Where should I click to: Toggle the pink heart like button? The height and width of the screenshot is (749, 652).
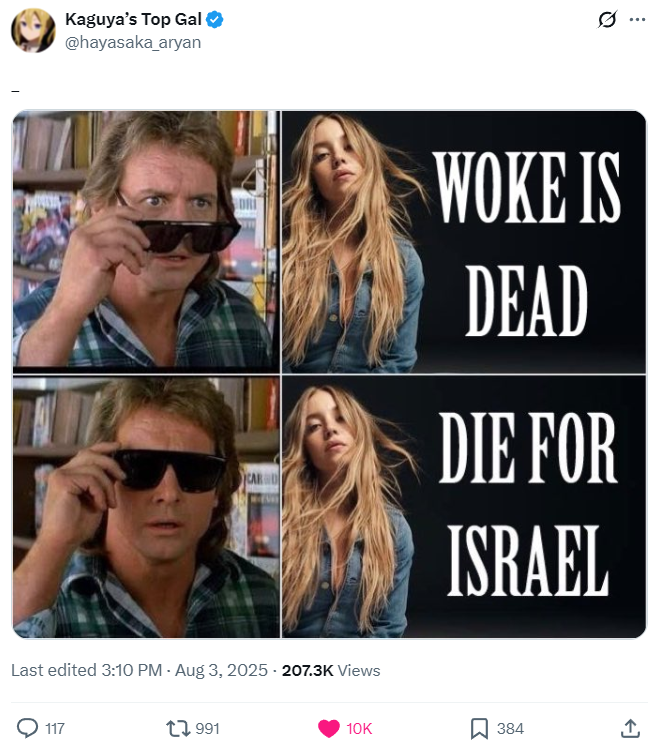[x=329, y=728]
